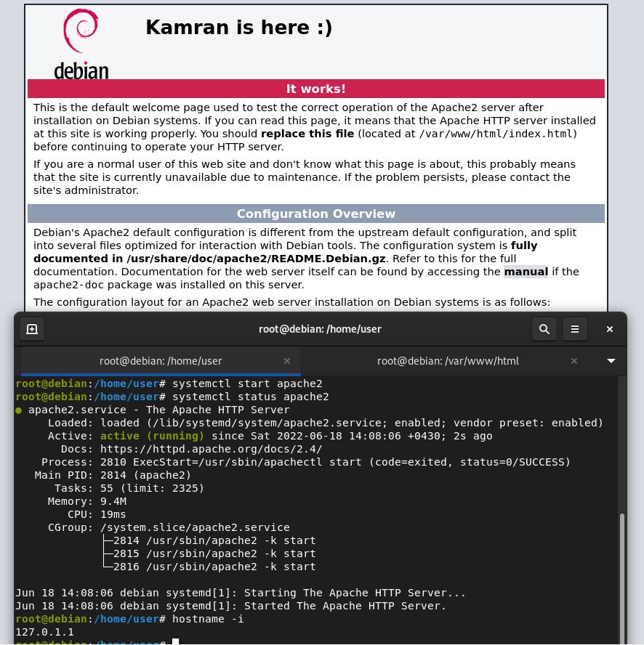This screenshot has width=644, height=645.
Task: Click the https://httpd.apache.org/docs/2.4/ URL
Action: click(212, 449)
